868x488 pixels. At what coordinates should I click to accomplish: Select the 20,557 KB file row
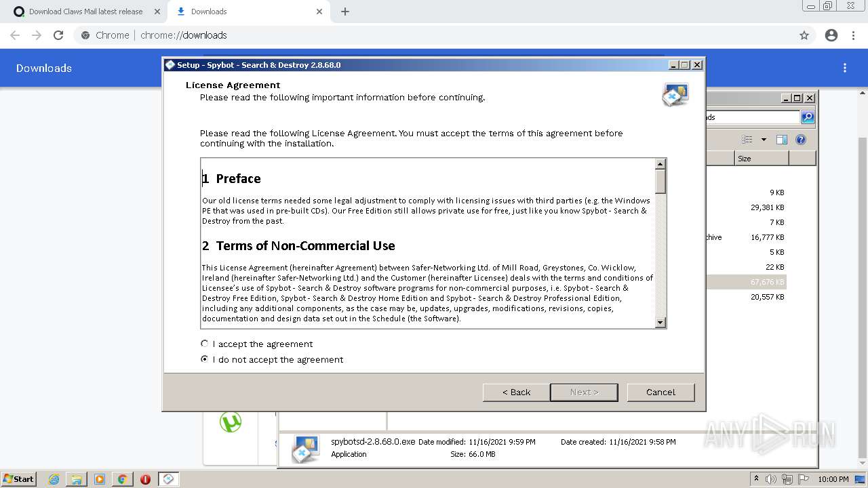point(746,297)
